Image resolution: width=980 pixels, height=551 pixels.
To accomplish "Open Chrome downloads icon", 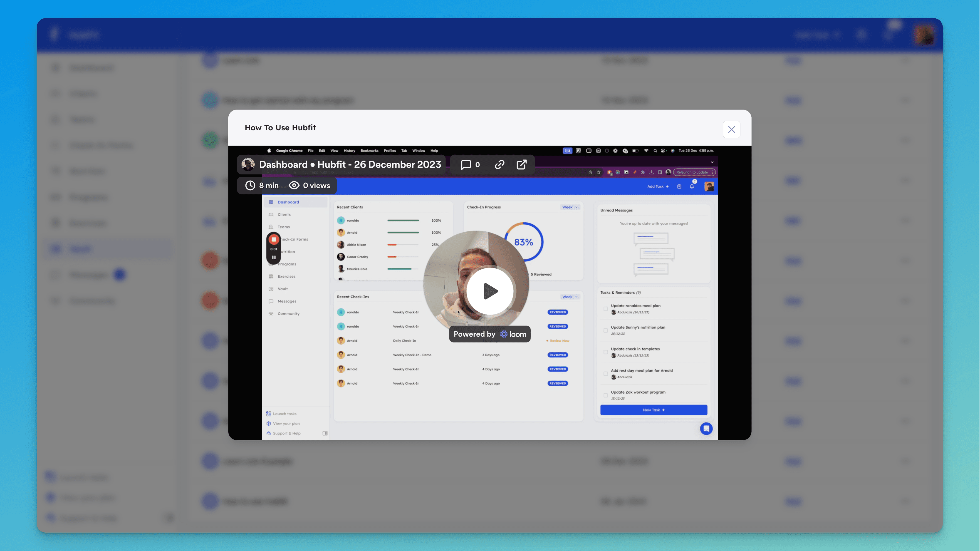I will (x=651, y=172).
